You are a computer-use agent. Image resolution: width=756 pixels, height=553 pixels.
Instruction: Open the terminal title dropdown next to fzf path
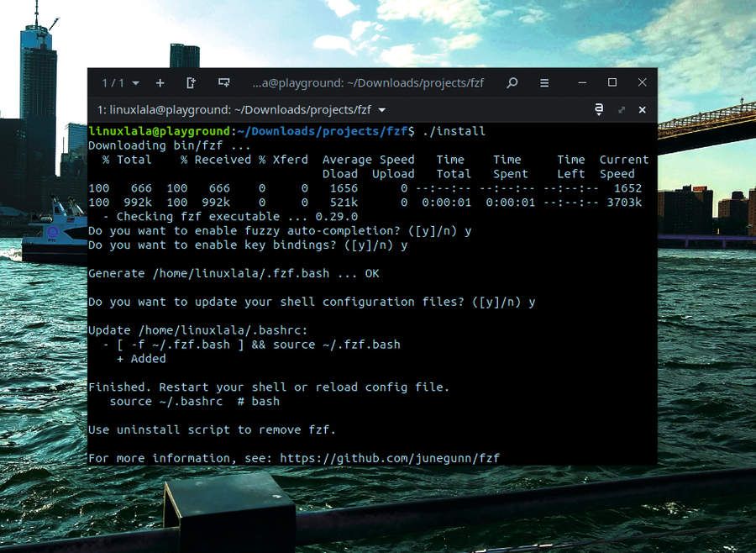coord(381,109)
